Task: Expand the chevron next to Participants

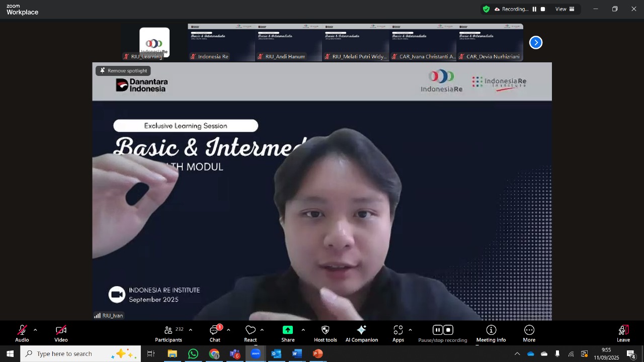Action: (x=190, y=330)
